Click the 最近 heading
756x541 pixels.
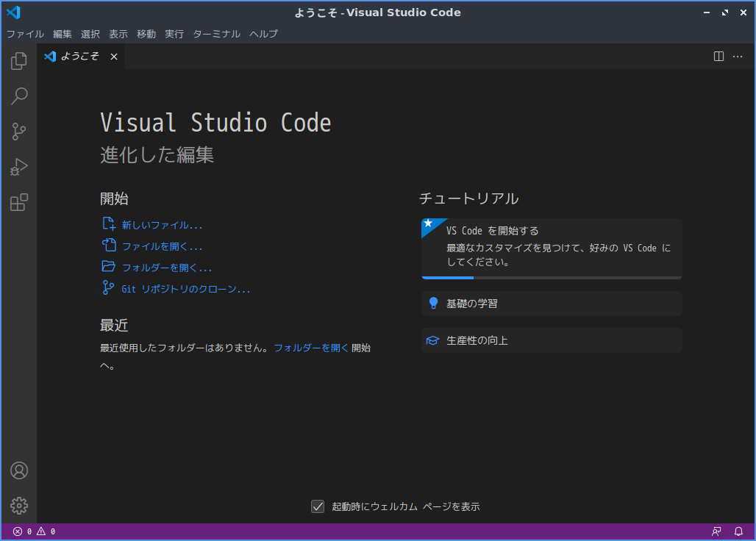pos(114,325)
